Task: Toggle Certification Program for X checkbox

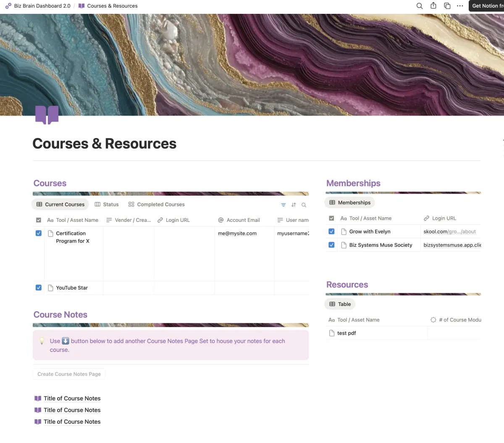Action: pyautogui.click(x=39, y=233)
